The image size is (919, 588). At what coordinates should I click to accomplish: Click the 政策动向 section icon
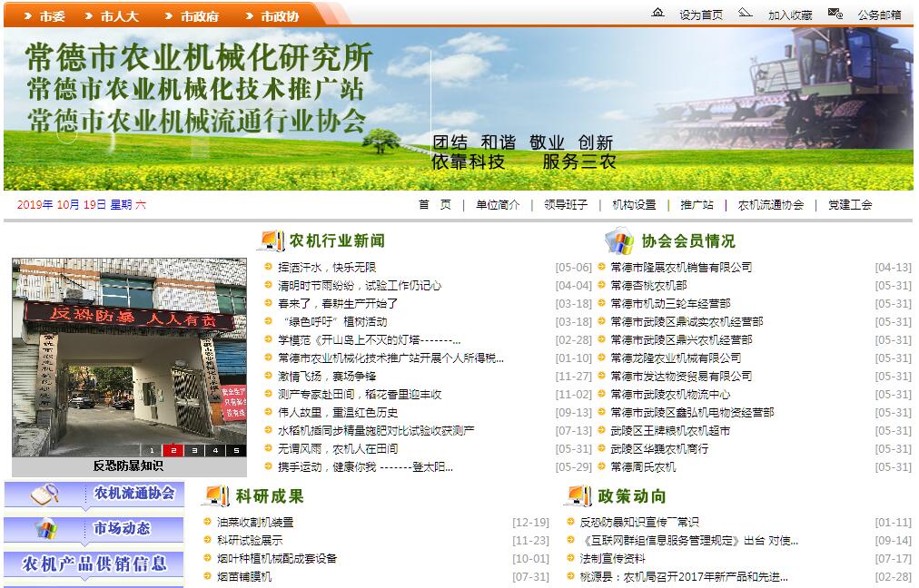point(578,495)
